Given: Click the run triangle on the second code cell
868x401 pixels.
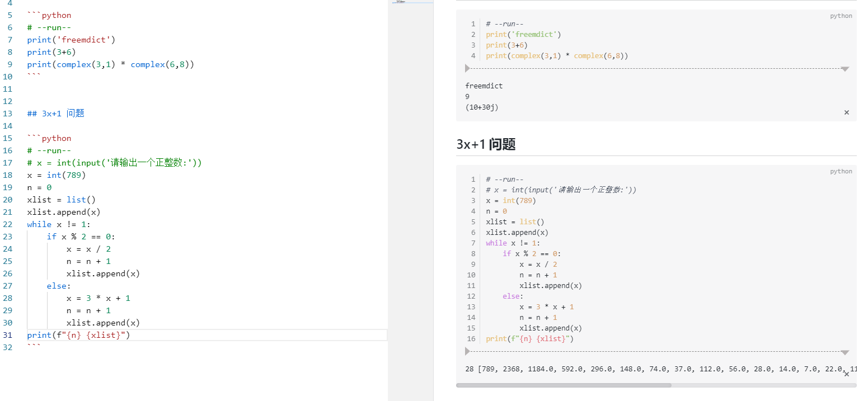Looking at the screenshot, I should click(x=467, y=351).
